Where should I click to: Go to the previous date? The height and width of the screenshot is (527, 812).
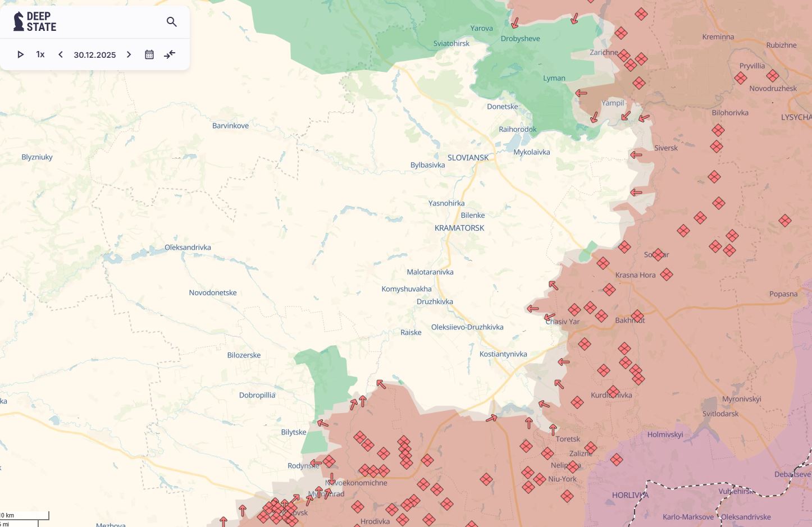(x=61, y=54)
